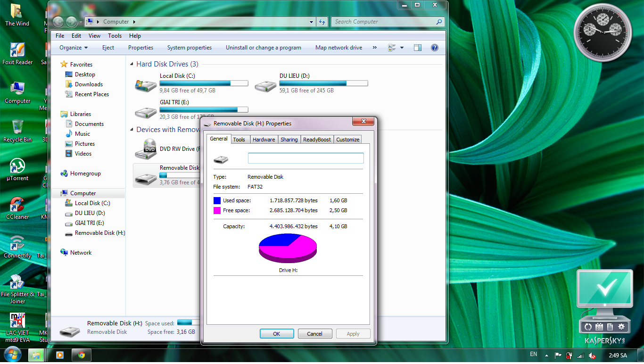Image resolution: width=644 pixels, height=364 pixels.
Task: Select Videos library in navigation pane
Action: [x=83, y=154]
